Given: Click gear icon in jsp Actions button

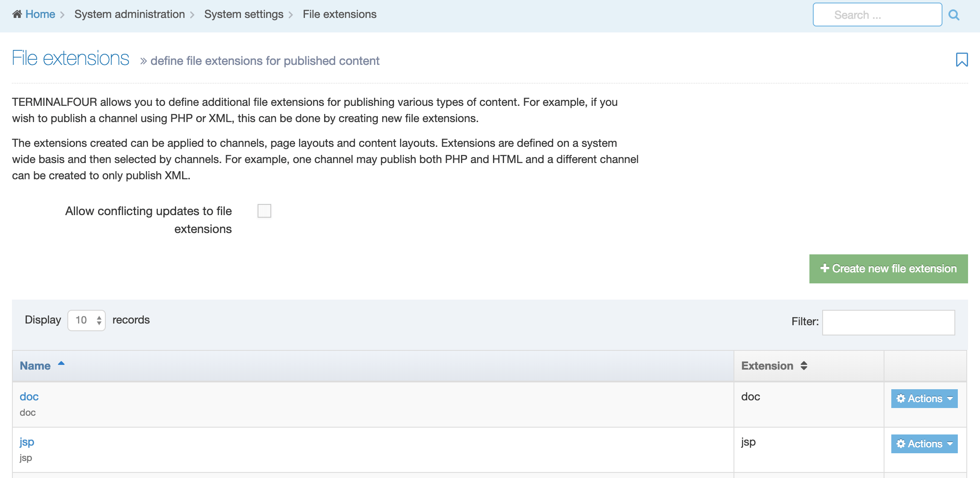Looking at the screenshot, I should [901, 444].
